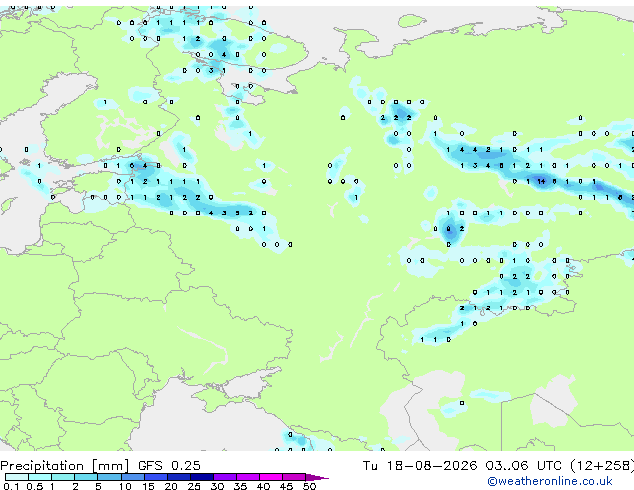Click the 'GFS 0.25' model label

coord(169,466)
